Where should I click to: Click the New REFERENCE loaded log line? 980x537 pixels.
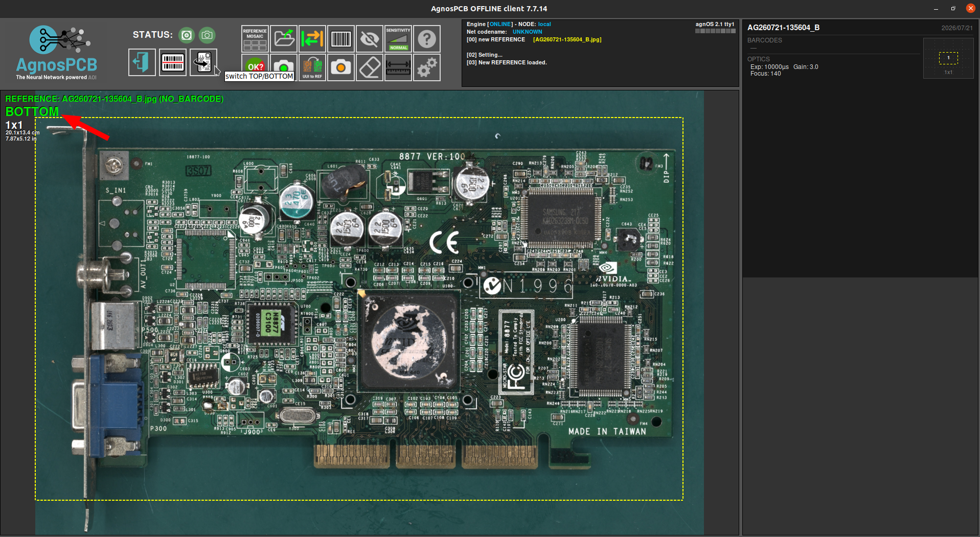pyautogui.click(x=507, y=62)
